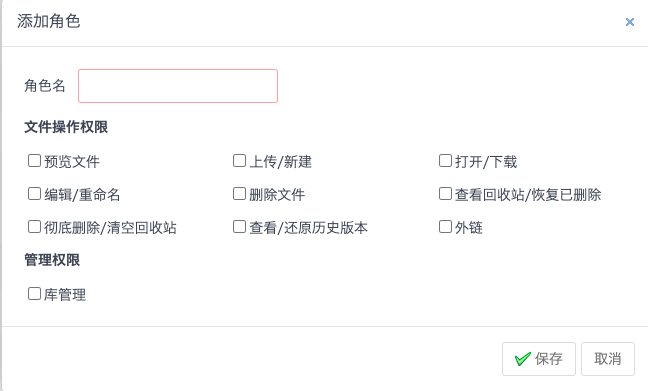Click the 删除文件 label text
This screenshot has height=391, width=648.
point(277,195)
